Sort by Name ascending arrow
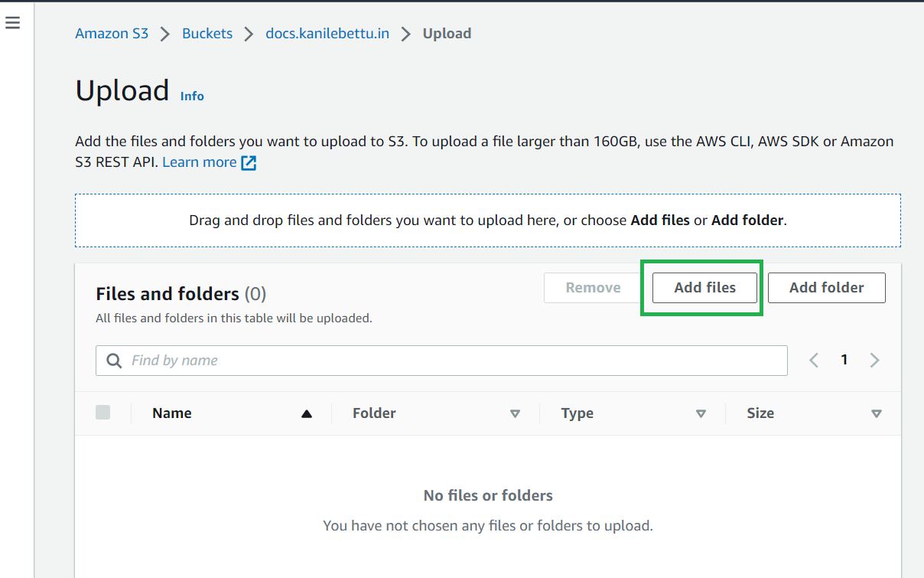Screen dimensions: 924x578 [307, 413]
